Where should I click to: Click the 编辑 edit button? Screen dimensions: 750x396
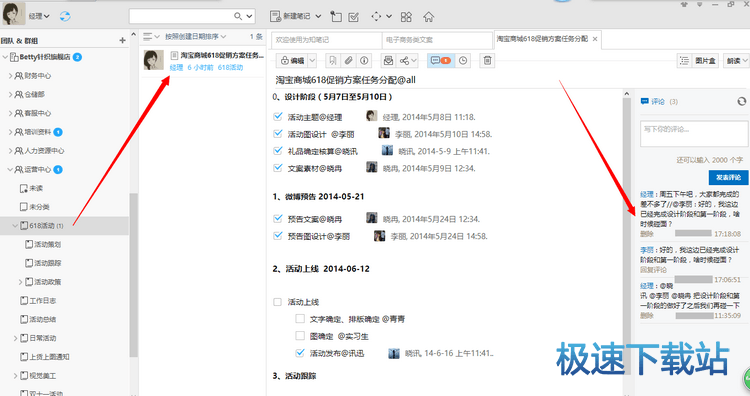point(292,61)
